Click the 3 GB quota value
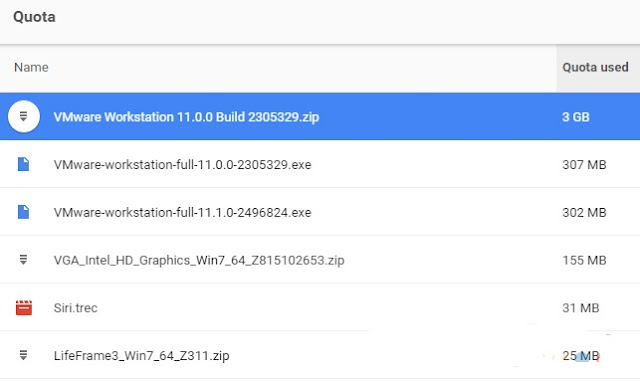The image size is (640, 382). coord(576,117)
